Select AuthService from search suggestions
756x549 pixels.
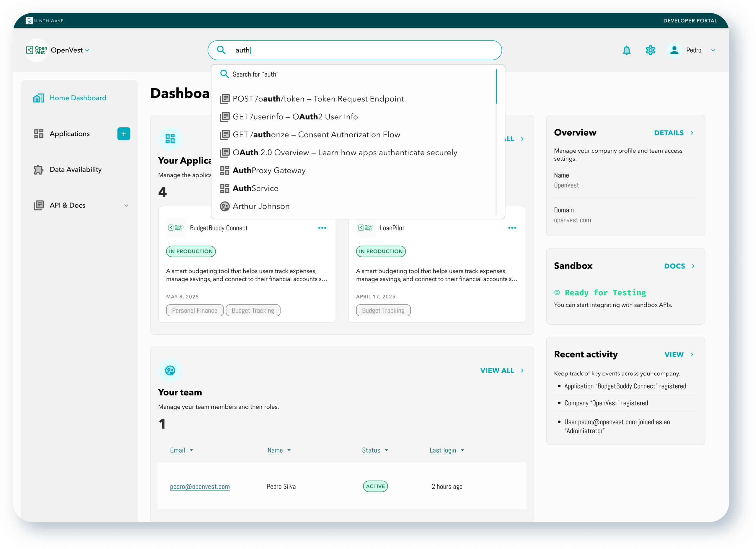(x=255, y=188)
